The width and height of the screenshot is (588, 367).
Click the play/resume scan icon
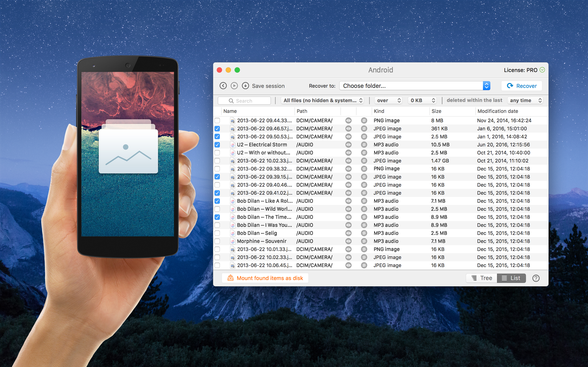(x=234, y=86)
